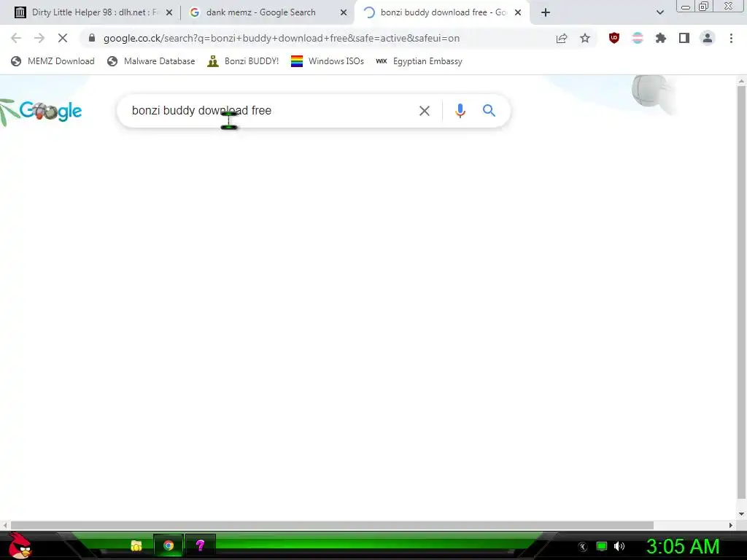Click the 3:05 AM clock
The width and height of the screenshot is (747, 560).
coord(682,546)
